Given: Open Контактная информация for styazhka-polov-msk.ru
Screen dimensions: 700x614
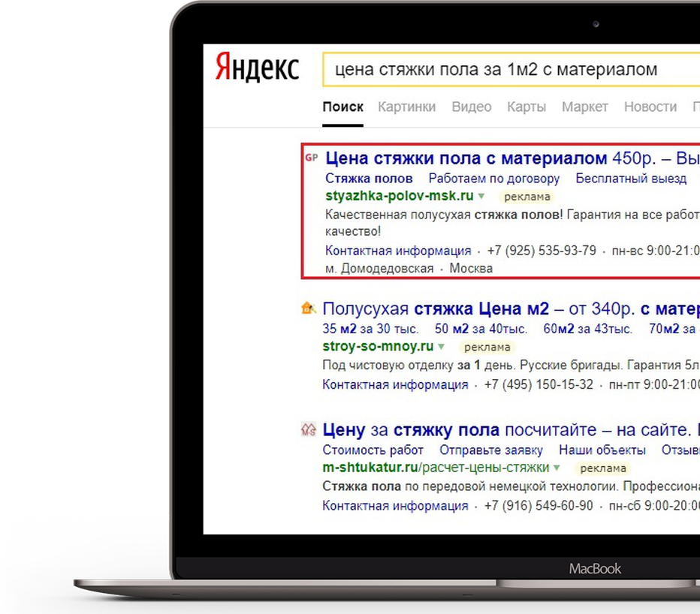Looking at the screenshot, I should 398,251.
